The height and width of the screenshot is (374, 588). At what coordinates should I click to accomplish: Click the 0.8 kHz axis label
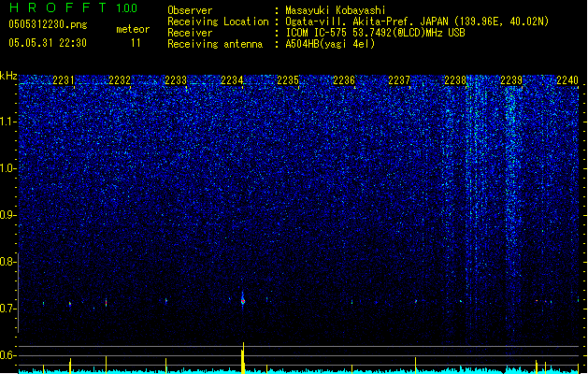click(8, 262)
